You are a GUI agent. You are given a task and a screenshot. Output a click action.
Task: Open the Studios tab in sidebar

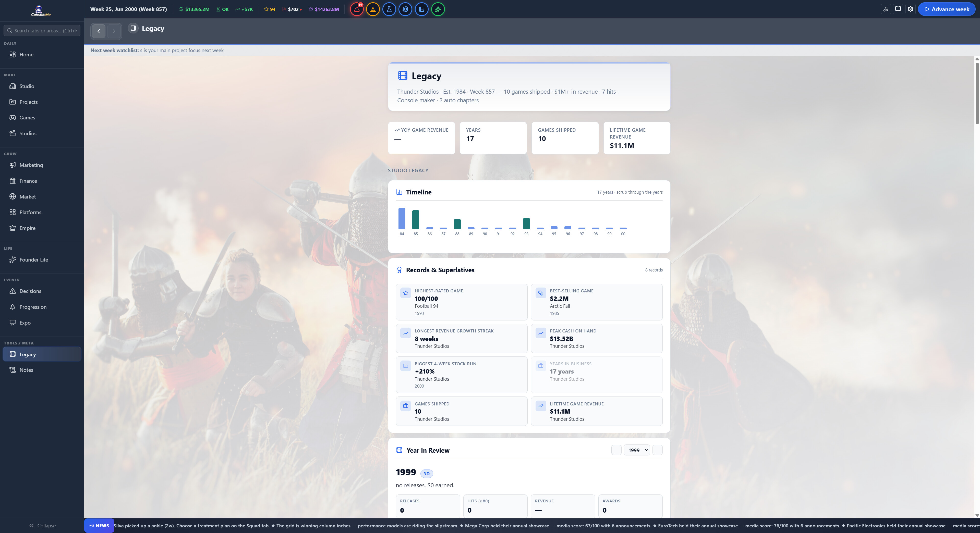pos(42,133)
